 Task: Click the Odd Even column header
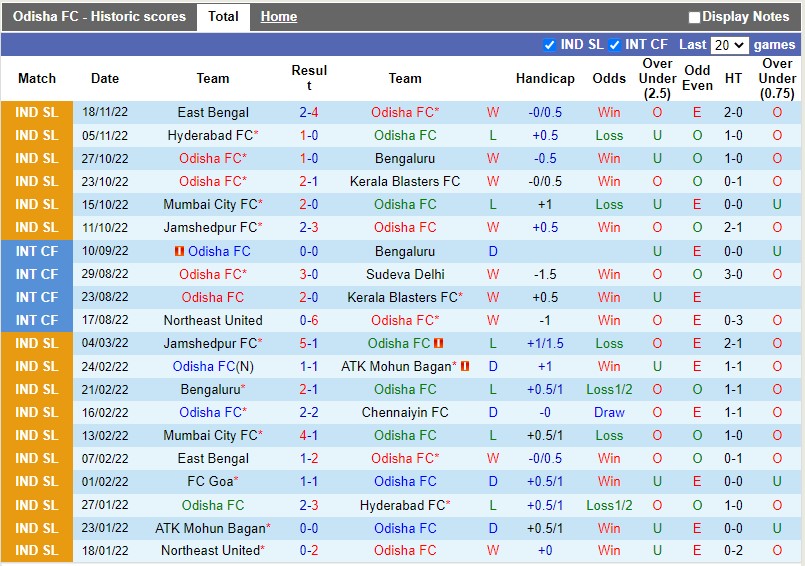697,78
